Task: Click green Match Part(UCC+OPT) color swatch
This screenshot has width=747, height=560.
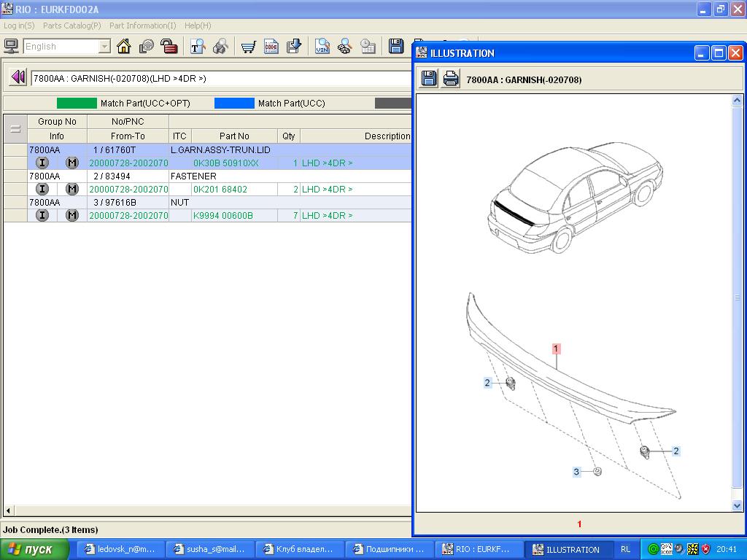Action: pos(77,104)
